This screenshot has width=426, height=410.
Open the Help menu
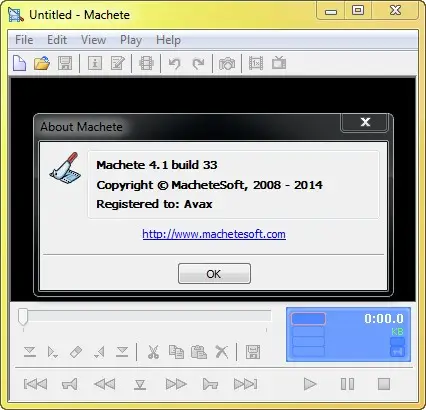168,40
